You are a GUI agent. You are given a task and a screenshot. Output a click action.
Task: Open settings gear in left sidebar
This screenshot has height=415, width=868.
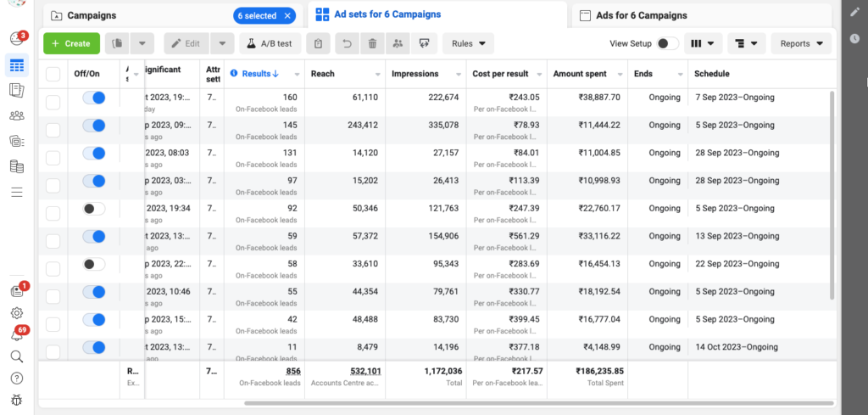pyautogui.click(x=16, y=312)
